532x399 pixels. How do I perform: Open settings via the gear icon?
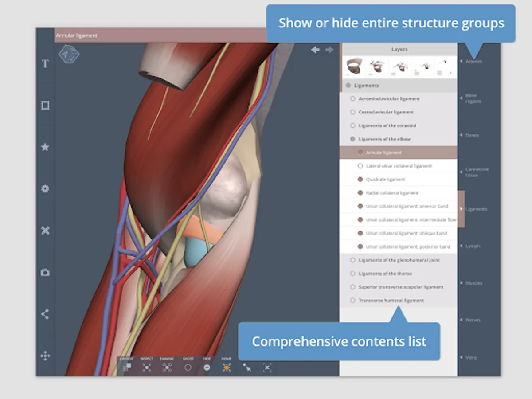click(x=45, y=189)
